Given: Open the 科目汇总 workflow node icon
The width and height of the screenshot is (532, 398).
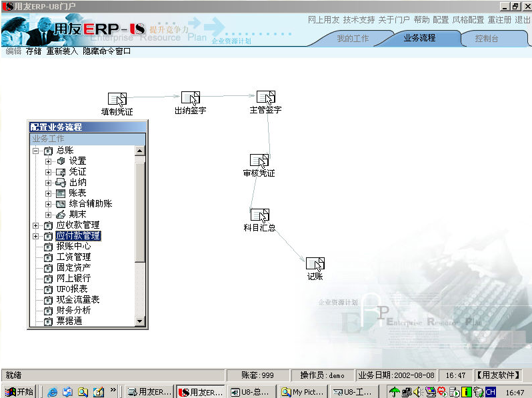Looking at the screenshot, I should point(260,215).
